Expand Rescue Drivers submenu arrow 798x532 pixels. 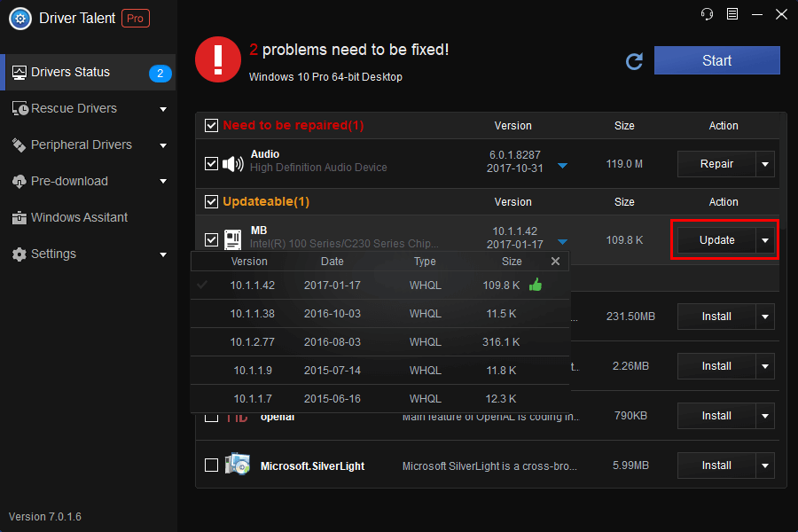click(163, 109)
